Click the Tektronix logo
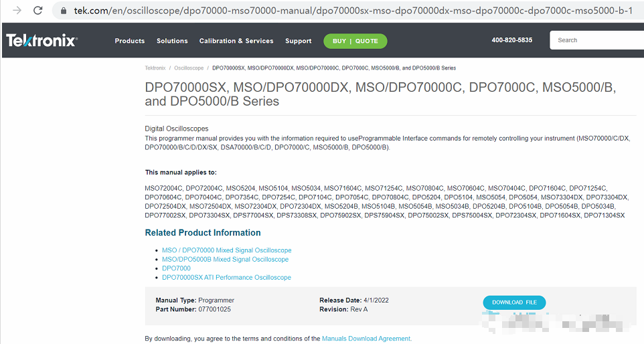The height and width of the screenshot is (344, 644). point(42,40)
